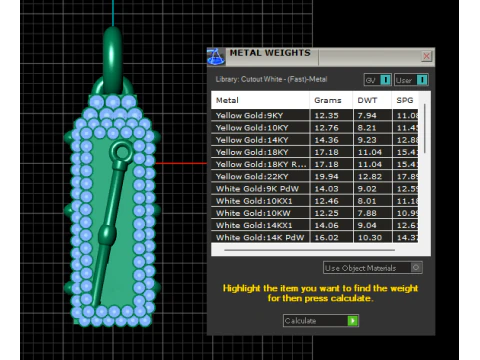Select the White Gold:14KX1 row
The width and height of the screenshot is (480, 360).
coord(315,225)
